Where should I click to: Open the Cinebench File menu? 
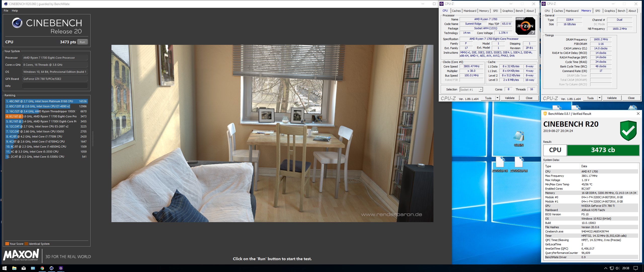[x=6, y=11]
